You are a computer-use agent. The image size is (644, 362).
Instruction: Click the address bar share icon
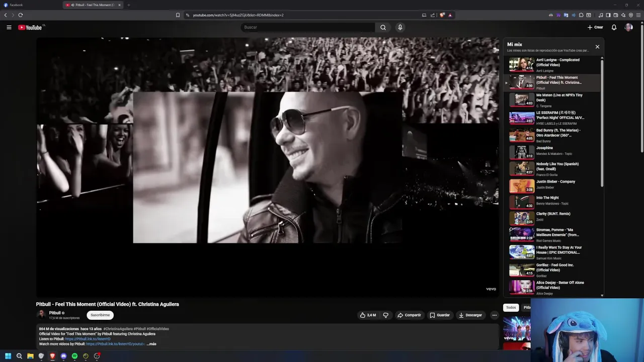click(432, 15)
